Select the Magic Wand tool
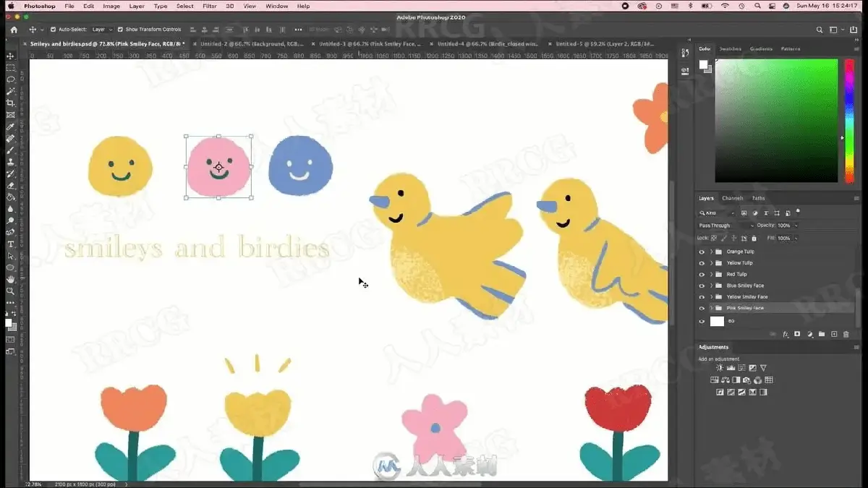 tap(10, 91)
